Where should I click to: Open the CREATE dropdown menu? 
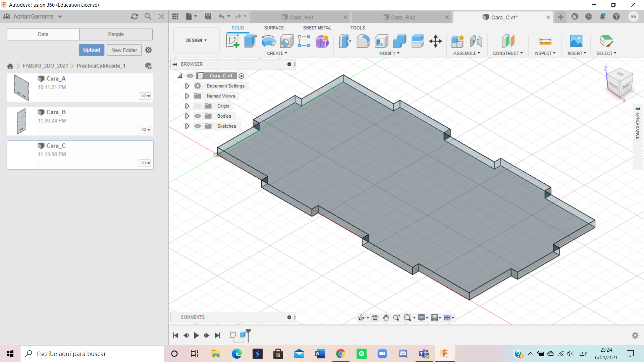(277, 53)
